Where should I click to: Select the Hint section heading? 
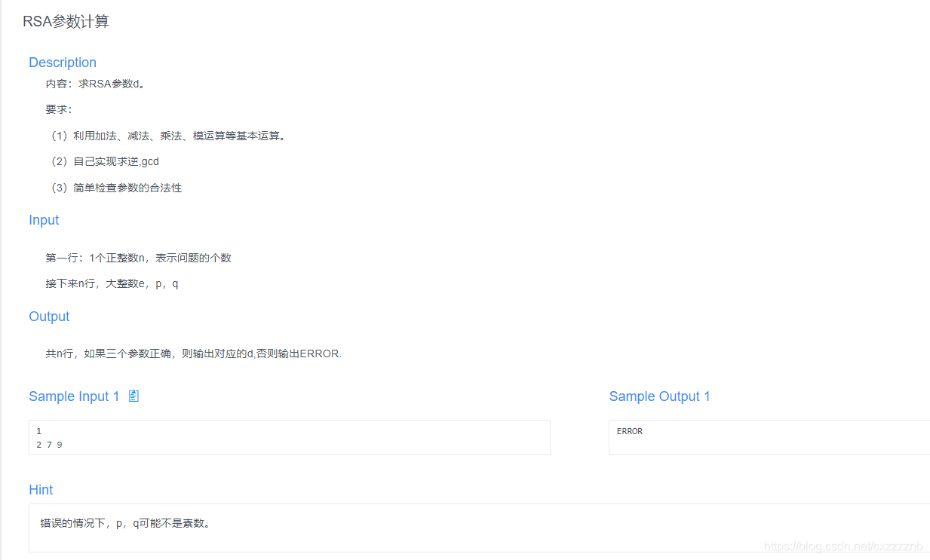pos(41,489)
